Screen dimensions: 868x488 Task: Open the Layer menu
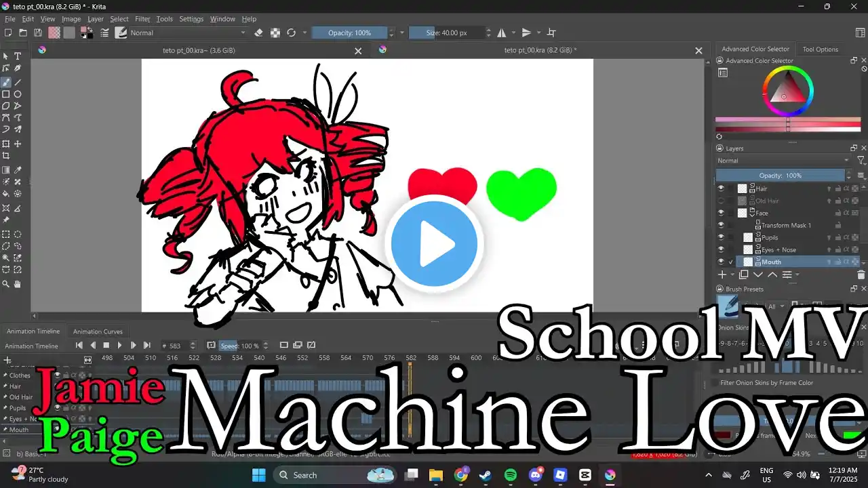[x=96, y=19]
